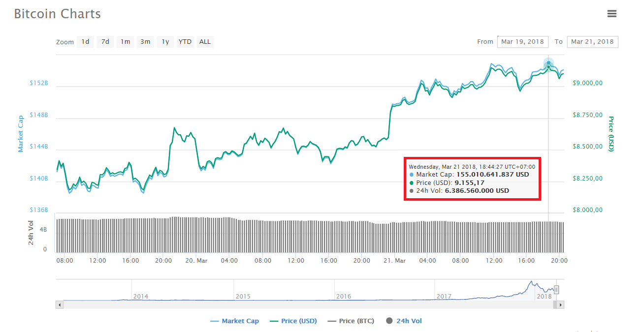644x332 pixels.
Task: Choose the YTD zoom option
Action: (x=185, y=42)
